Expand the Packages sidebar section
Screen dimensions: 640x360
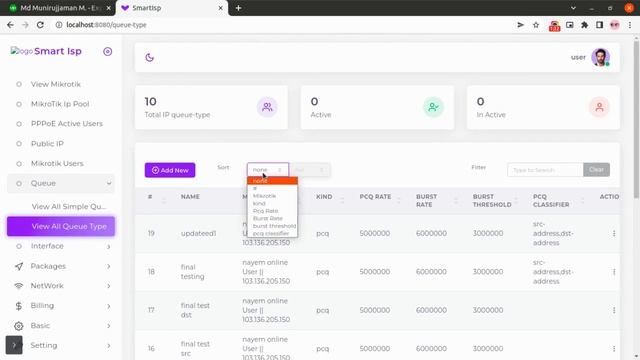click(61, 266)
